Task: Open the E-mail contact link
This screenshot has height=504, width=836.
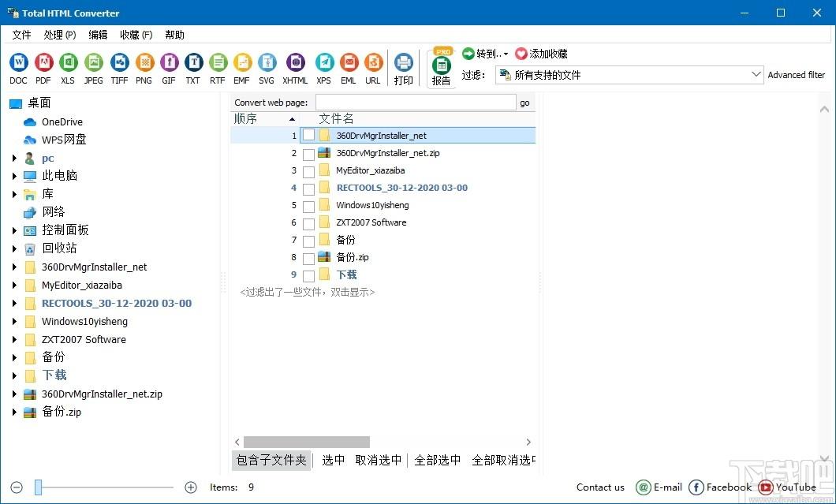Action: point(659,487)
